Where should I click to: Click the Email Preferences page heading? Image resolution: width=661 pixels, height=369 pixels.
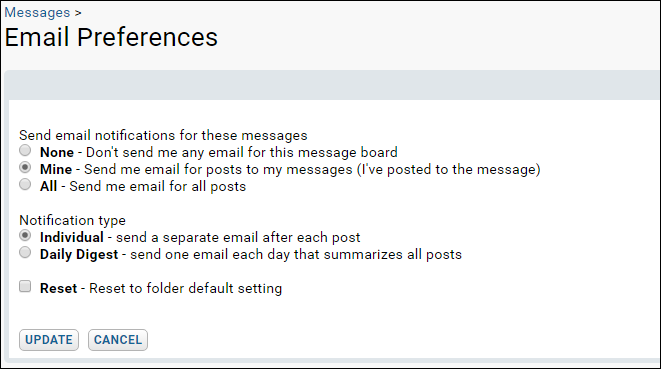pos(111,37)
